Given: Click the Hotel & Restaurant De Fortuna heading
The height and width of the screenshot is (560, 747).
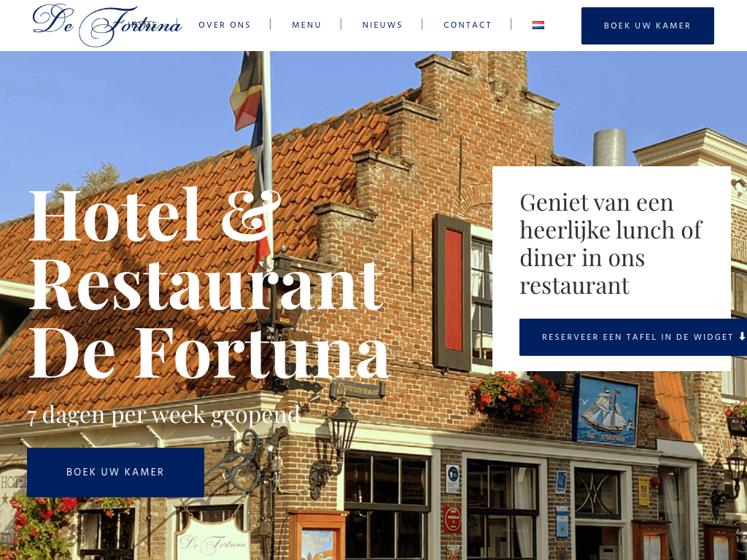Looking at the screenshot, I should tap(209, 283).
